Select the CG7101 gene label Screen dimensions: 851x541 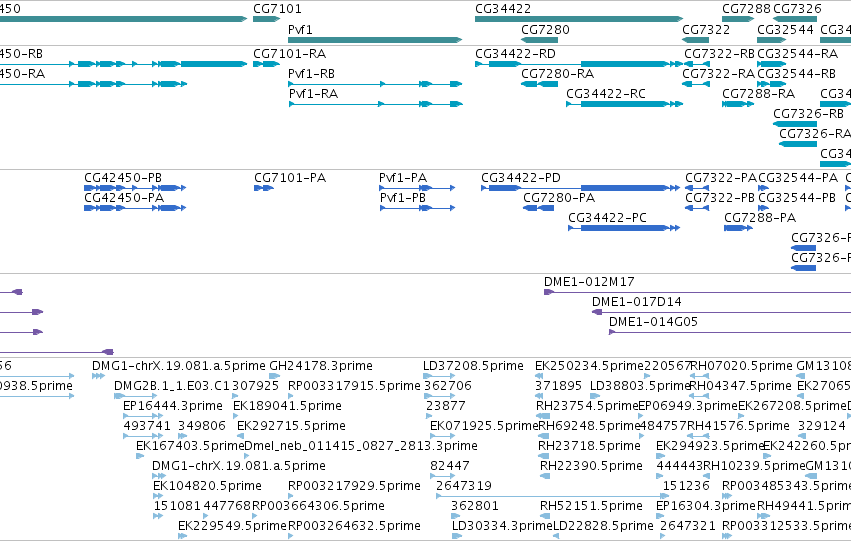click(x=277, y=9)
